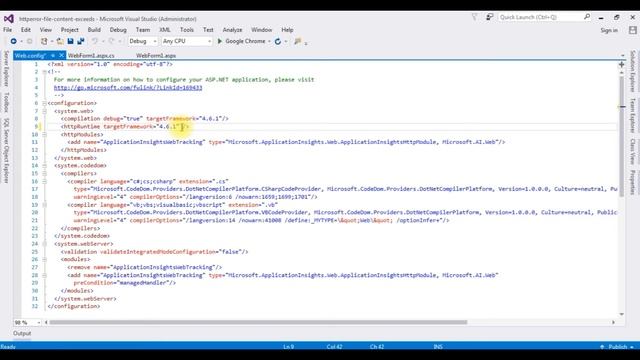Image resolution: width=640 pixels, height=360 pixels.
Task: Open the Toolbox side tab
Action: [x=6, y=102]
